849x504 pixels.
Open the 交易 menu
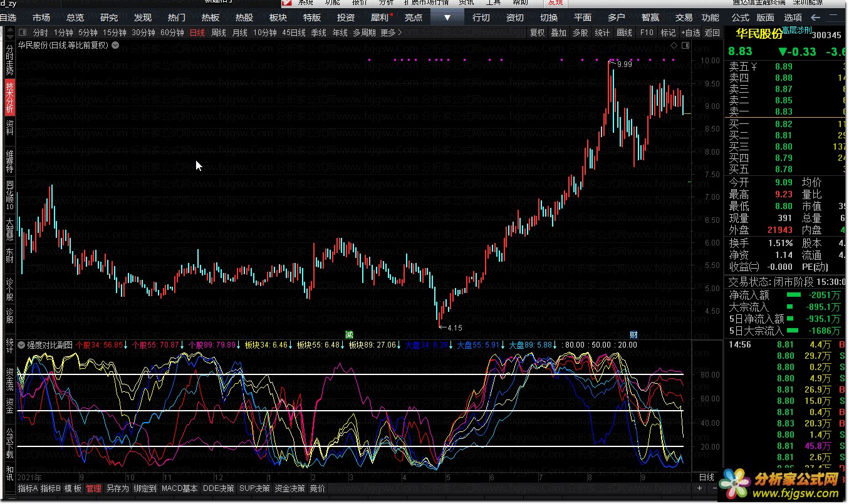pos(684,18)
